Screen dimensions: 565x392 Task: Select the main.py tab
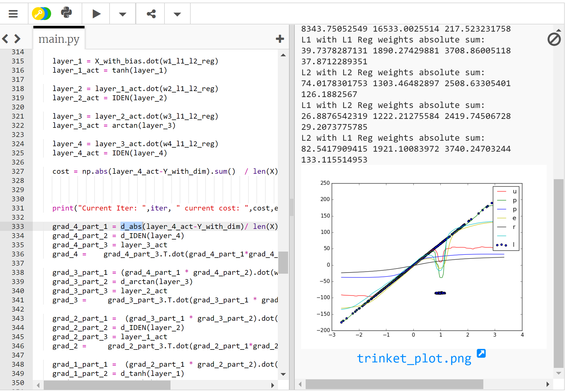(x=59, y=38)
